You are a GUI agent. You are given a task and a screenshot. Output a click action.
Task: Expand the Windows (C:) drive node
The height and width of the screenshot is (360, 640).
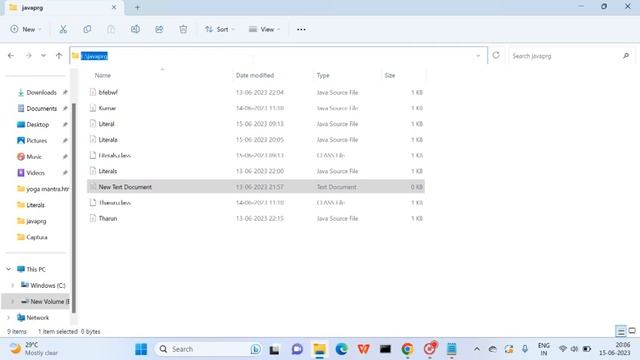[x=12, y=285]
